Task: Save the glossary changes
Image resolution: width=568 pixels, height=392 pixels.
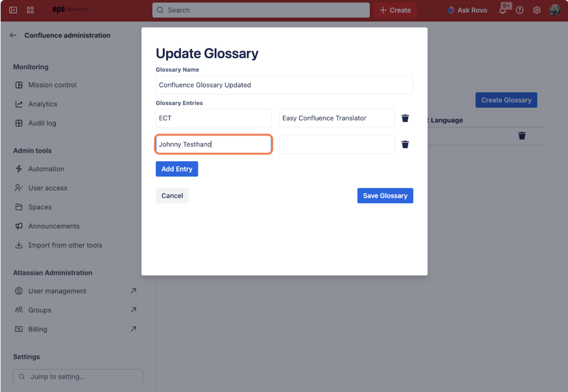Action: [x=385, y=196]
